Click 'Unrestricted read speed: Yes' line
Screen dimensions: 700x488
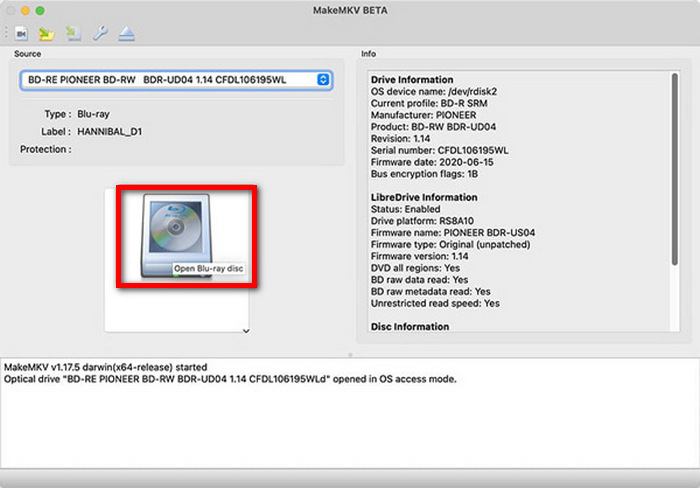(435, 303)
